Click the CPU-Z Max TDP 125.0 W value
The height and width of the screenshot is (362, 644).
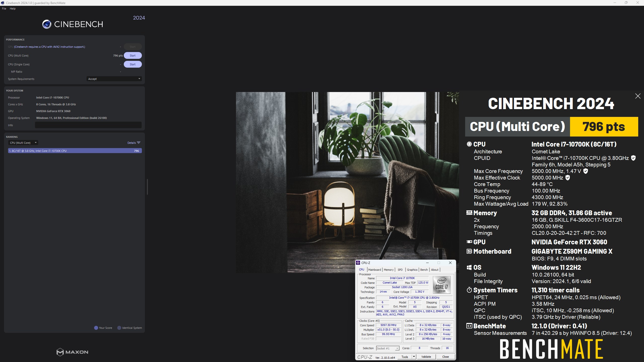423,283
